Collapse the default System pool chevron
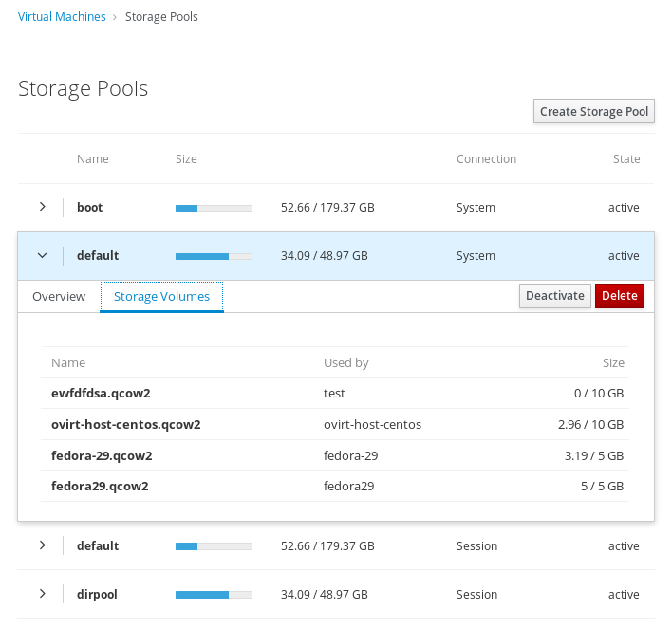Image resolution: width=672 pixels, height=628 pixels. coord(42,255)
